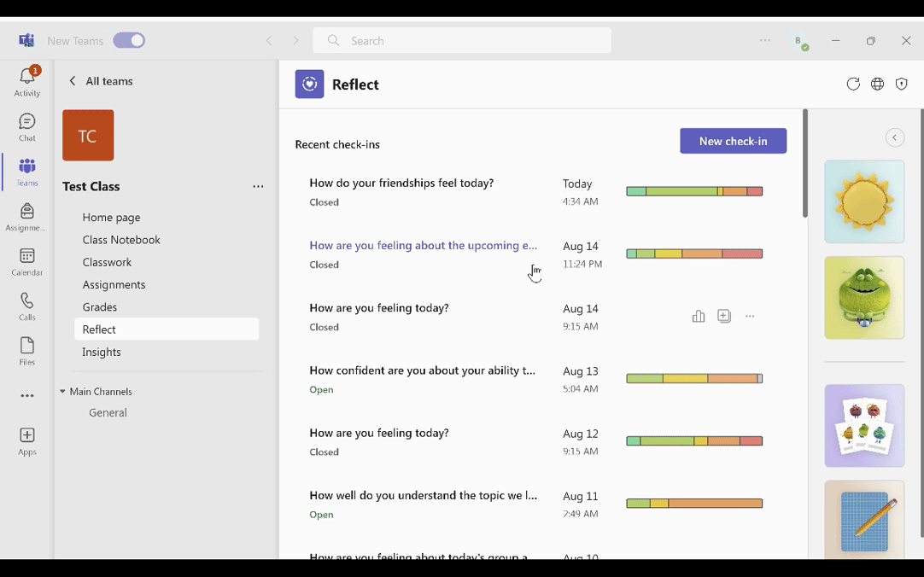Viewport: 924px width, 577px height.
Task: Click the results distribution bar for today's check-in
Action: 694,191
